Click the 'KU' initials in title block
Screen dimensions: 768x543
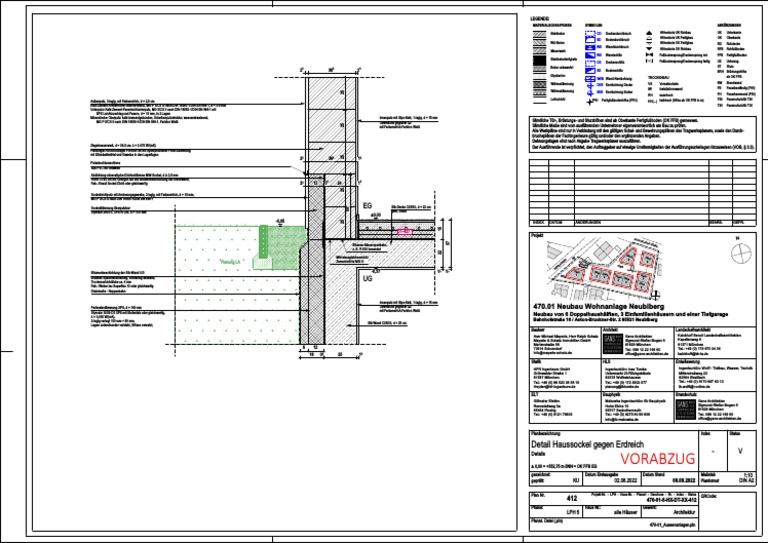tap(576, 481)
